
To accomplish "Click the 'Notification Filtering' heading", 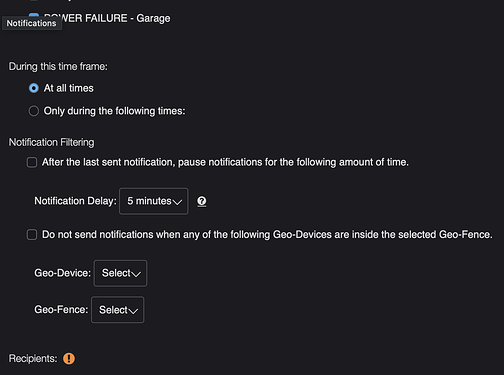I will point(52,142).
